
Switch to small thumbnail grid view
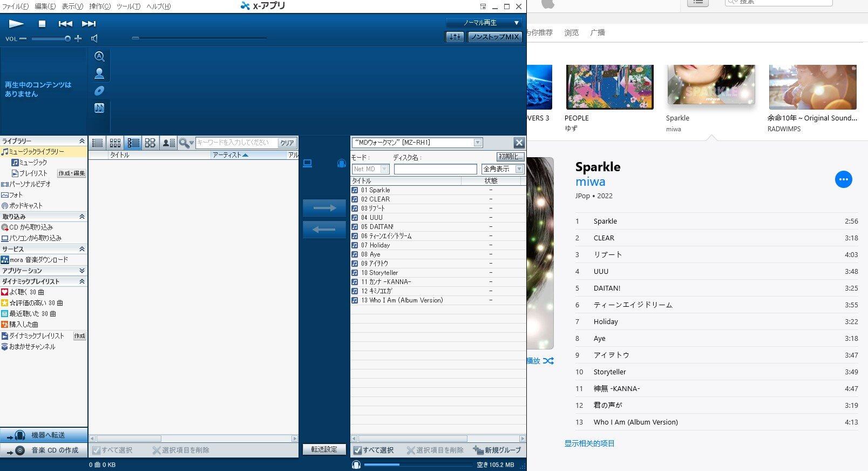pyautogui.click(x=115, y=143)
